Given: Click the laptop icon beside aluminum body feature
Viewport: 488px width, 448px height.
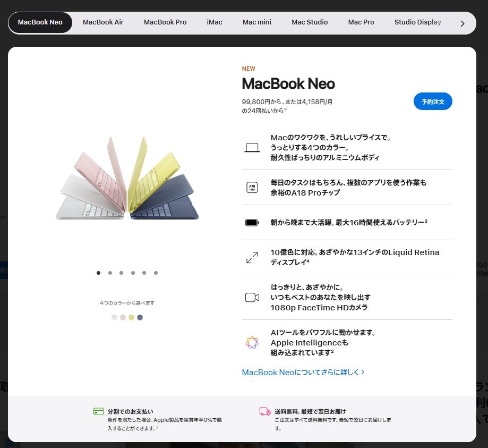Looking at the screenshot, I should click(252, 148).
